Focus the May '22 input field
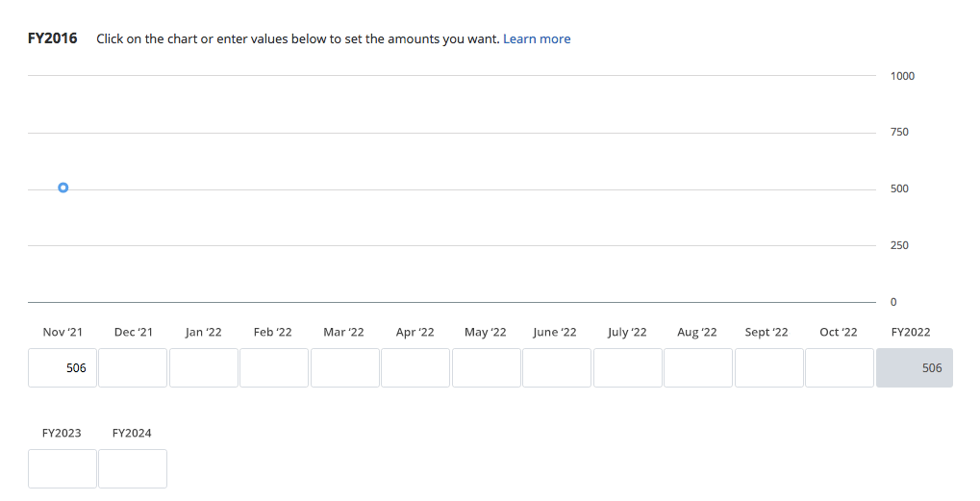Viewport: 980px width, 501px height. (487, 368)
